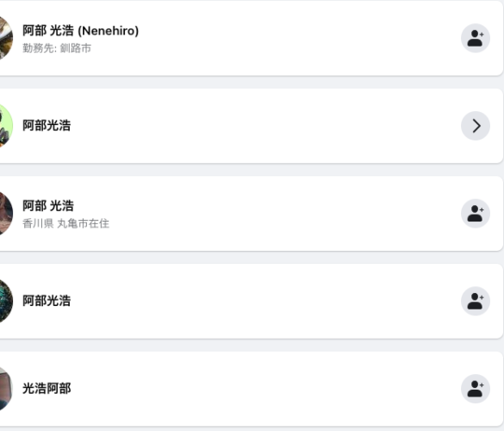Click add friend icon for 光浩阿部
The height and width of the screenshot is (431, 504).
tap(476, 389)
